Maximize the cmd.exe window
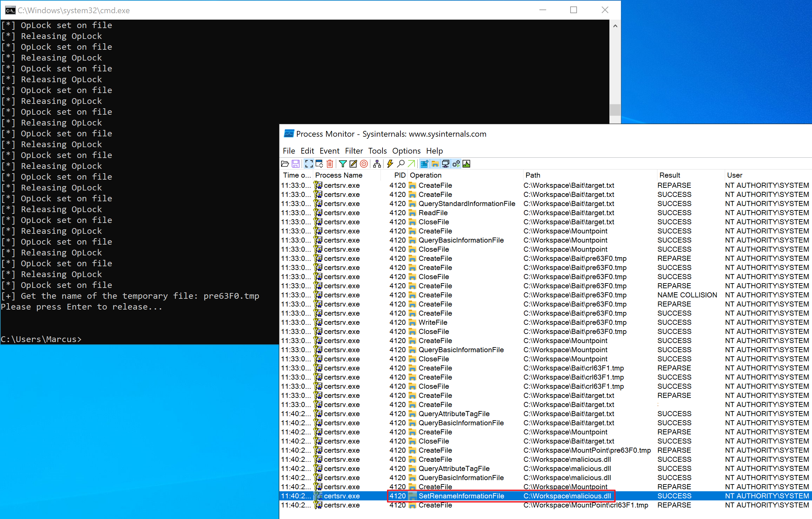The image size is (812, 519). tap(574, 10)
